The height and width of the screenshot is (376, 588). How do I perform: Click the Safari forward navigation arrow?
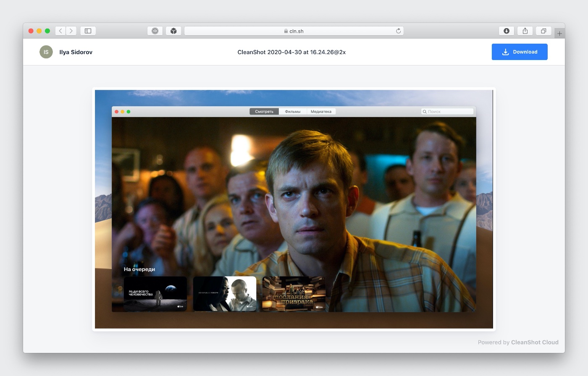71,31
